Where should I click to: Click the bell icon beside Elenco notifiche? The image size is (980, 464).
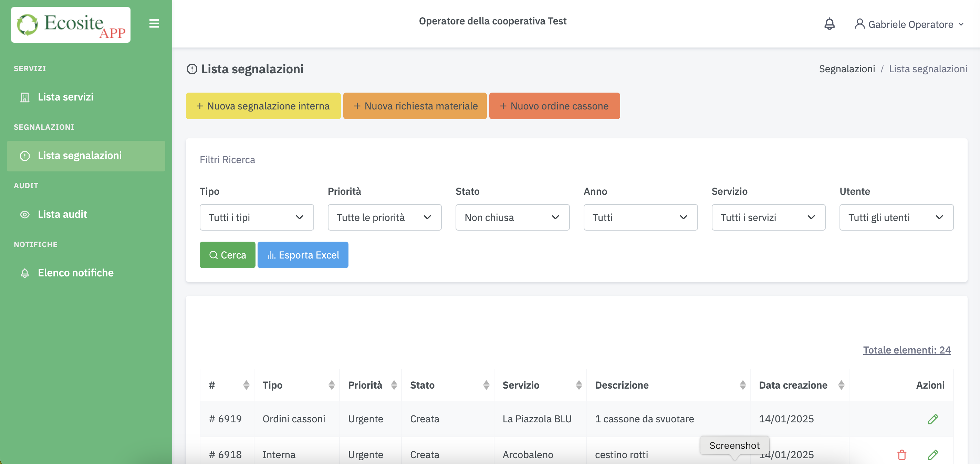[25, 273]
